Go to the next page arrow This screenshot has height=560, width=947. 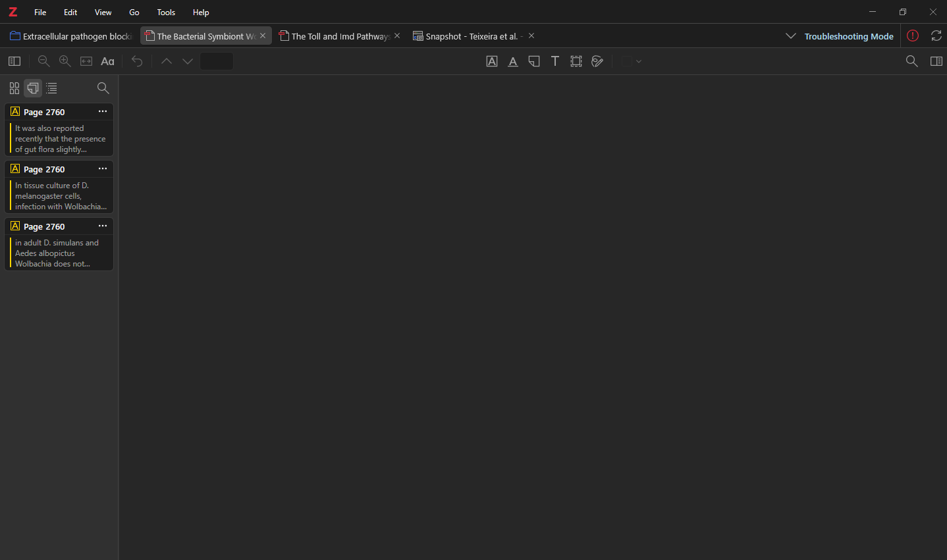click(188, 61)
